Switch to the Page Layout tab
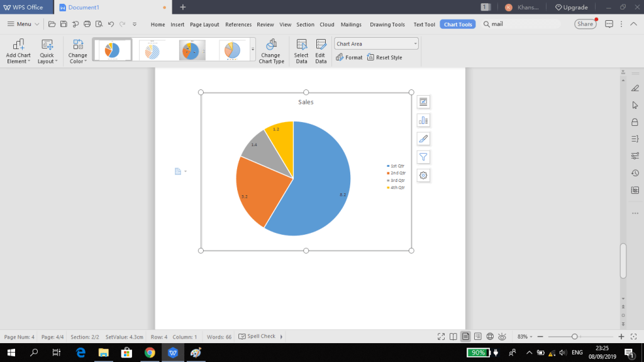Viewport: 644px width, 362px height. 204,25
